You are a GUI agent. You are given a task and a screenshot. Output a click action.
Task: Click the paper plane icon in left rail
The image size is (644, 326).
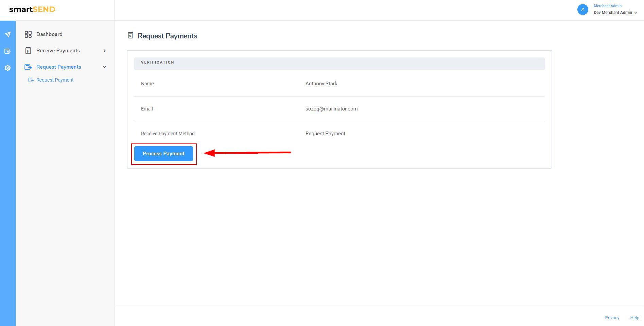(x=7, y=35)
